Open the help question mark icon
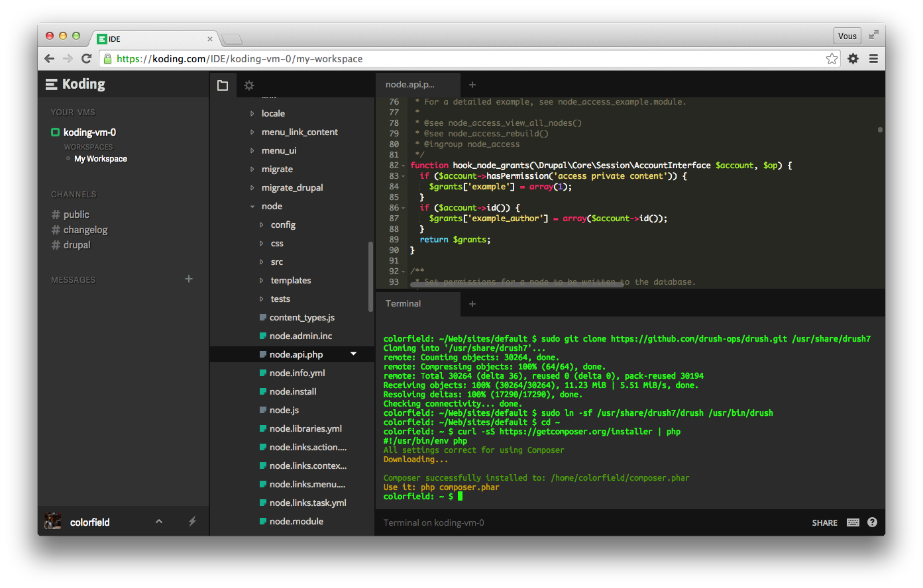This screenshot has width=923, height=588. coord(872,522)
